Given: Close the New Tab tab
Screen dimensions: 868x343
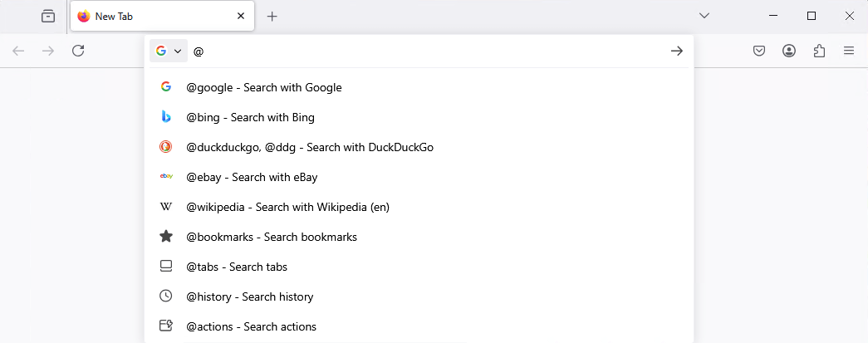Looking at the screenshot, I should (x=241, y=16).
